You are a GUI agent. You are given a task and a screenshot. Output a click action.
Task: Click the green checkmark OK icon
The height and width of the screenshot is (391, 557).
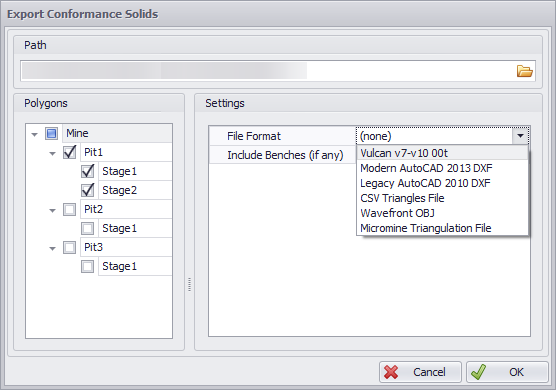478,372
